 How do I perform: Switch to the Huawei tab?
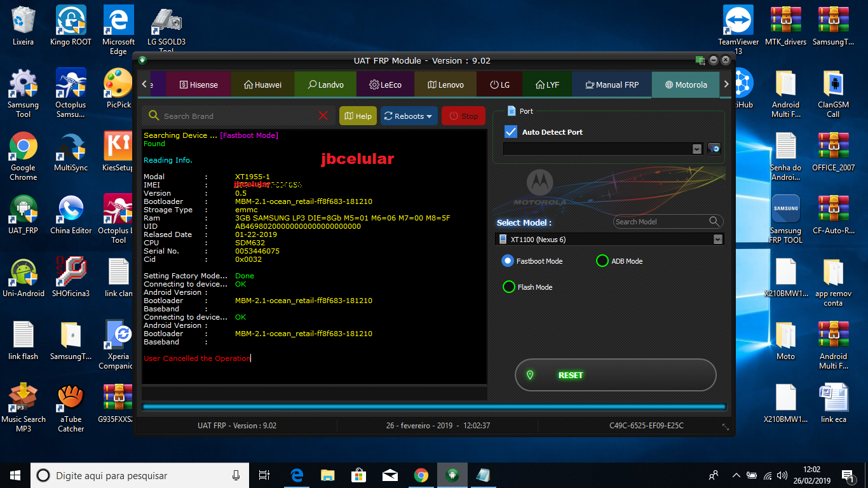(x=262, y=85)
